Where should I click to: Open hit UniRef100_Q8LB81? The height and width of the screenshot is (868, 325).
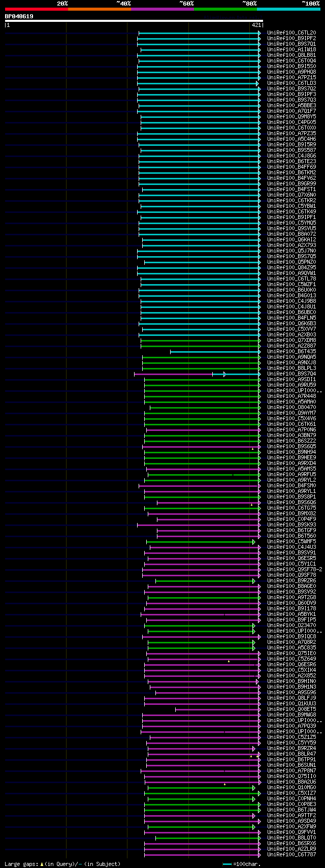click(x=291, y=55)
